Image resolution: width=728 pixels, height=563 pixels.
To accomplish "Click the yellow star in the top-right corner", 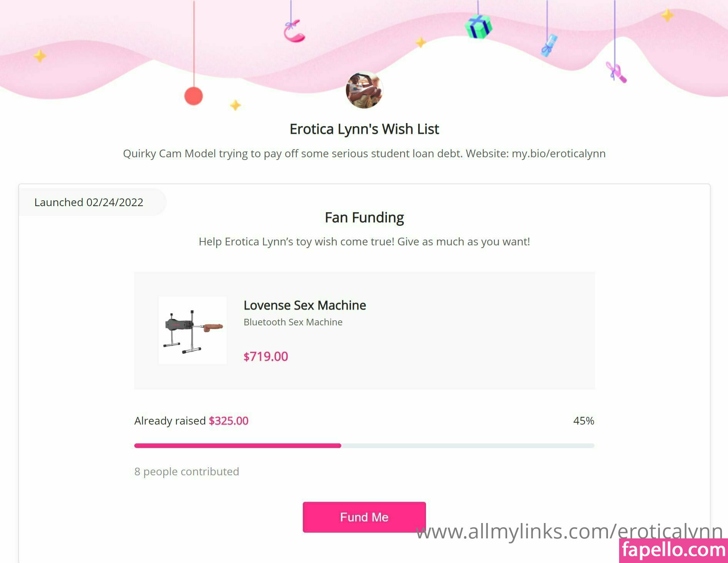I will pos(667,16).
